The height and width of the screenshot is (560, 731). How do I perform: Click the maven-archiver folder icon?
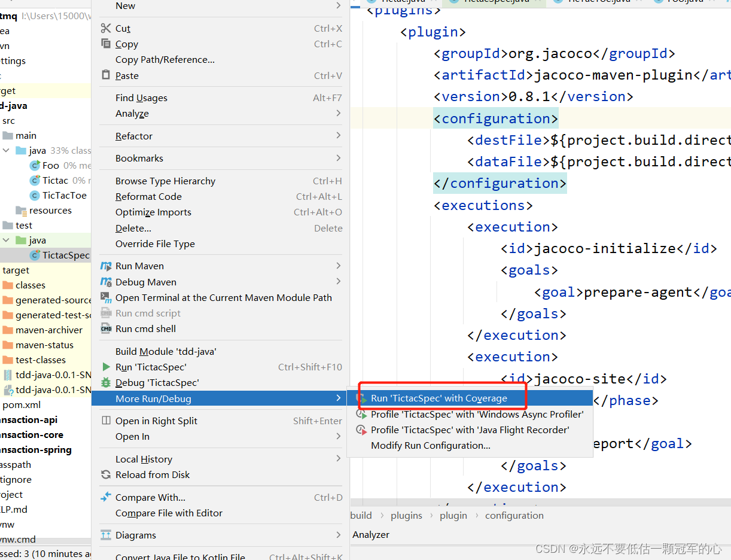pyautogui.click(x=8, y=330)
